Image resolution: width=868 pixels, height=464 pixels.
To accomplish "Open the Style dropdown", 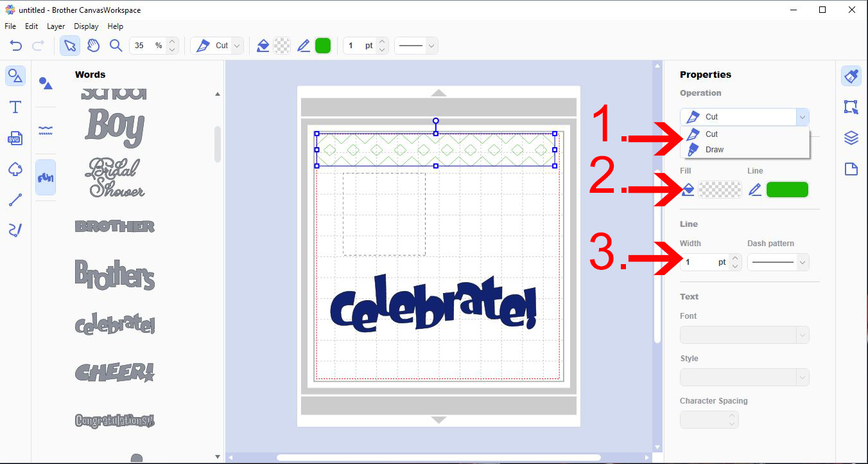I will [x=745, y=377].
